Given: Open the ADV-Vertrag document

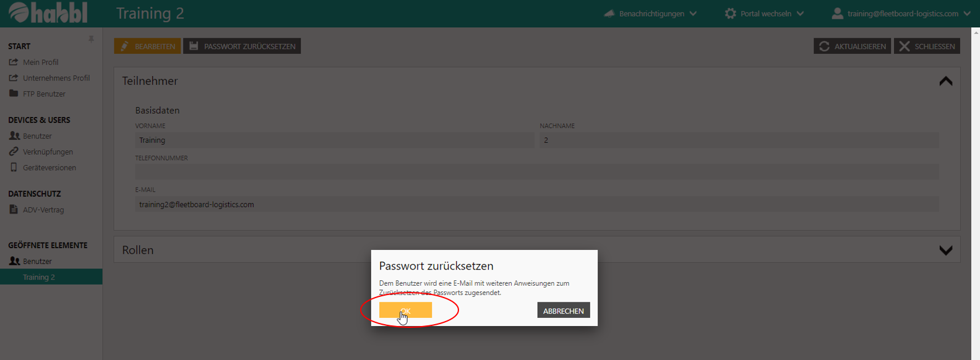Looking at the screenshot, I should 43,210.
